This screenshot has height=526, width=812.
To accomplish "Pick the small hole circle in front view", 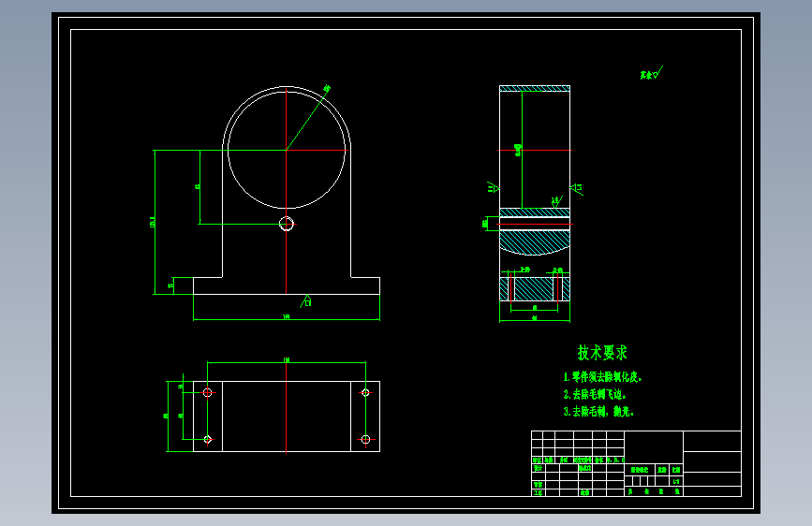I will click(x=287, y=225).
